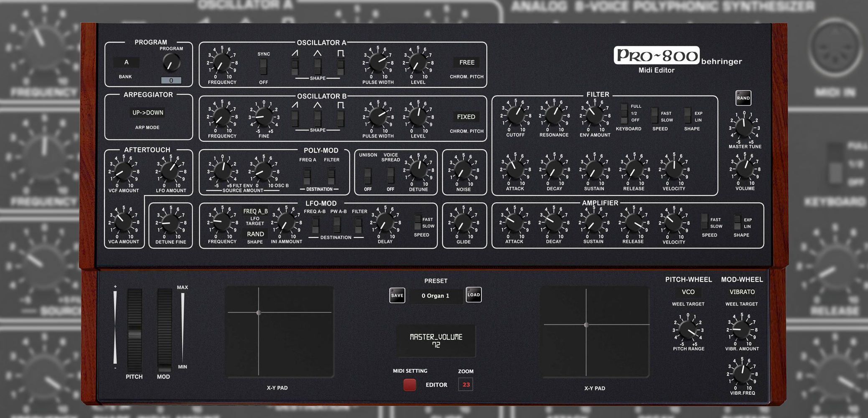Toggle LFO-Mod FREQ A-B destination switch

click(316, 225)
